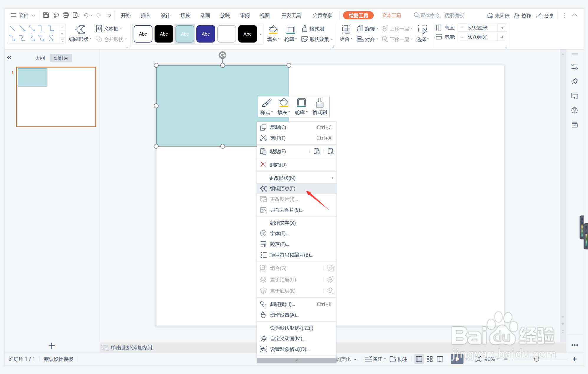
Task: Open the Outline (轮廓) tool in ribbon
Action: click(x=290, y=29)
